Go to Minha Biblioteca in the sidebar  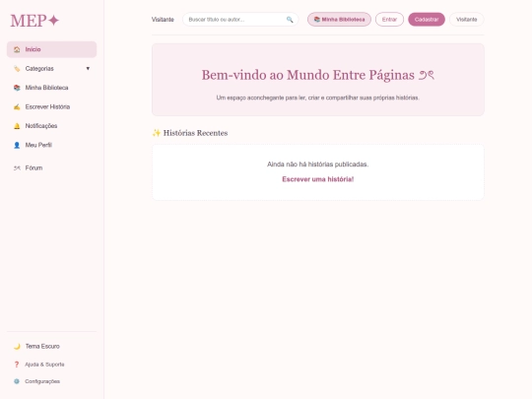click(x=51, y=88)
